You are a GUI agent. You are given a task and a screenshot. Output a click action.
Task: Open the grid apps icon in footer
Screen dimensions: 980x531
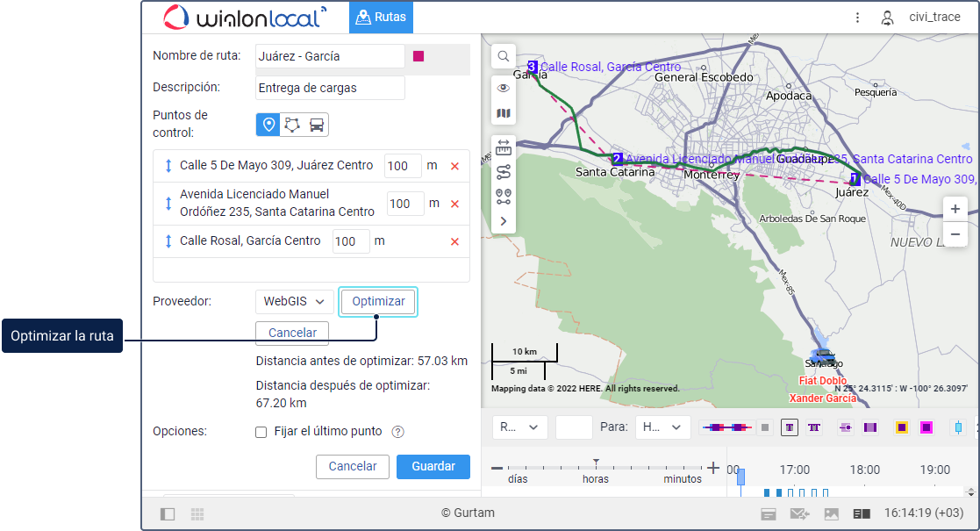point(197,514)
